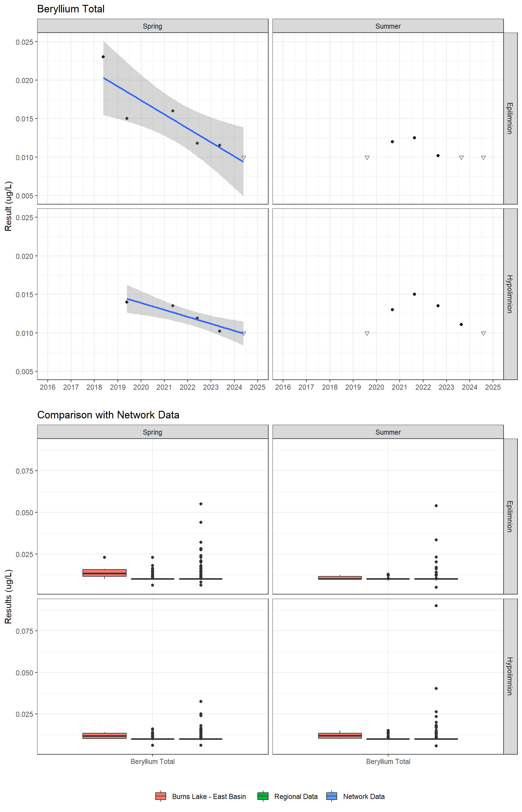Click the 'Beryllium Total' x-axis label under Spring
Image resolution: width=522 pixels, height=812 pixels.
pos(153,762)
